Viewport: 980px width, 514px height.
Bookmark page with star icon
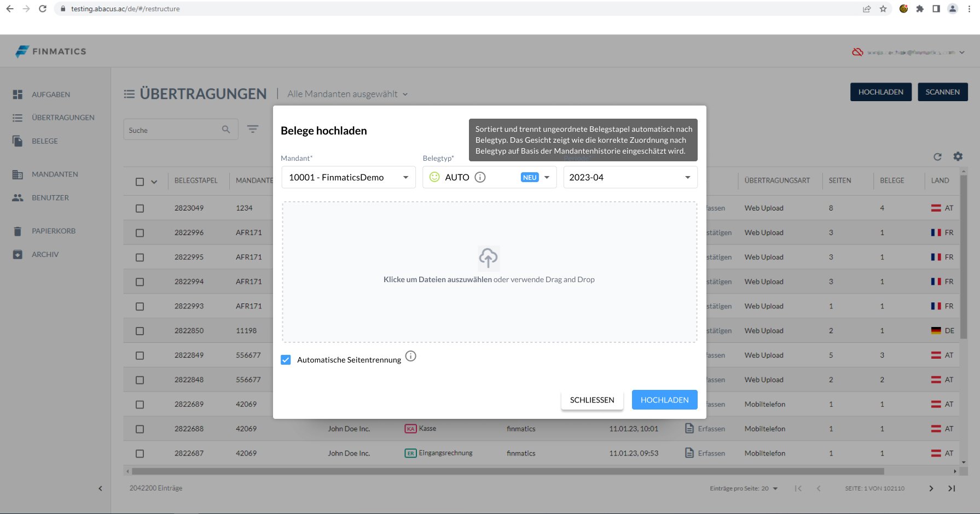pyautogui.click(x=883, y=9)
